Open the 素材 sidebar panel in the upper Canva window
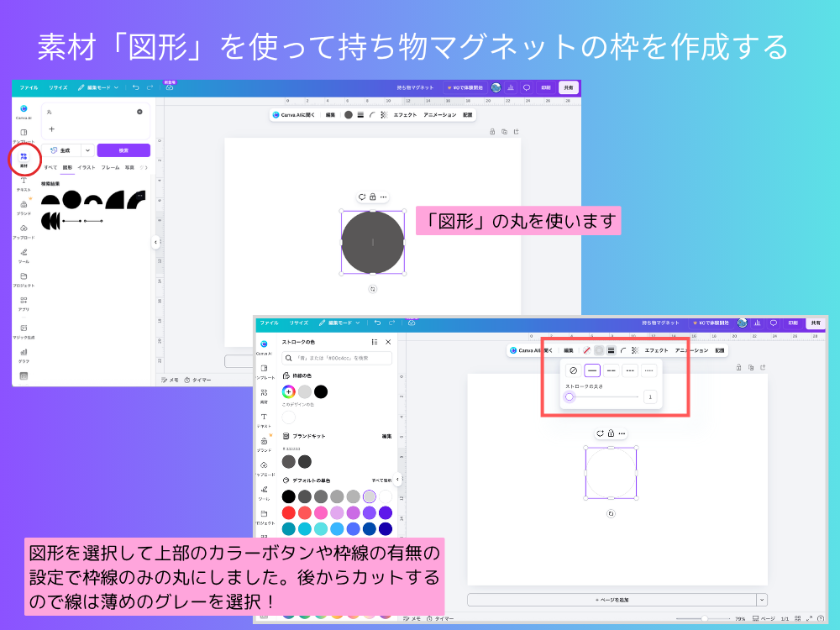Screen dimensions: 840x630 click(24, 159)
